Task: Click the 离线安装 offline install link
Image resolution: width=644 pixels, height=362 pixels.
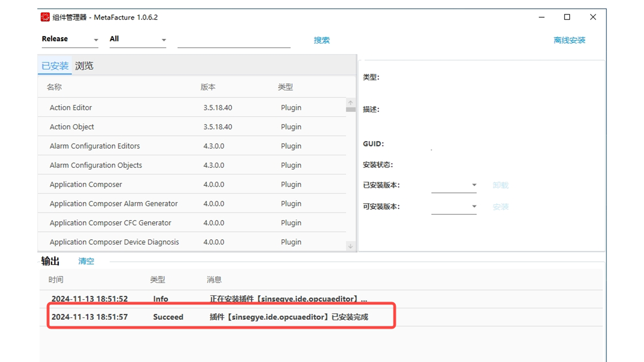Action: pos(569,40)
